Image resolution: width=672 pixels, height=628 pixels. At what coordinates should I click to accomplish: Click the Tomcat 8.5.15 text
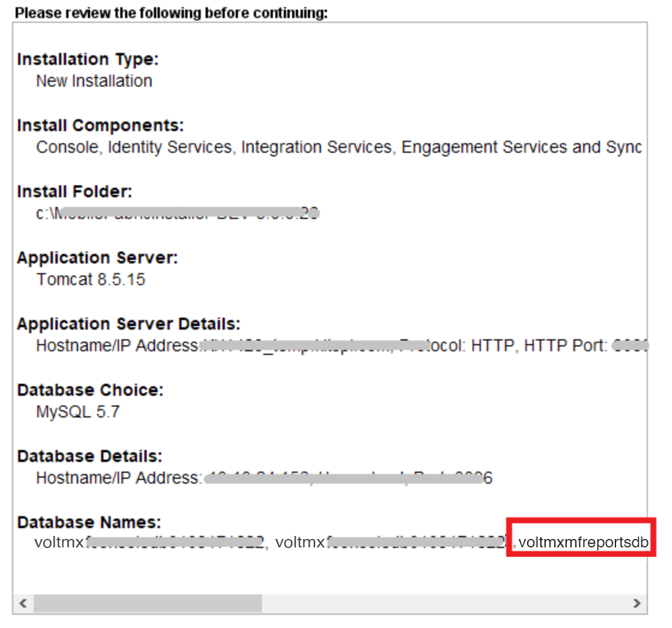click(91, 280)
